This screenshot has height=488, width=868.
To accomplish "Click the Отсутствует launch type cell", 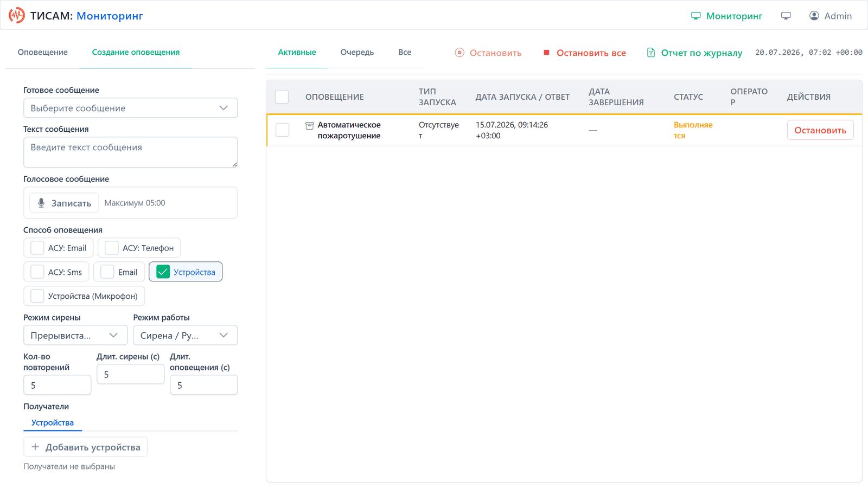I will pos(438,130).
